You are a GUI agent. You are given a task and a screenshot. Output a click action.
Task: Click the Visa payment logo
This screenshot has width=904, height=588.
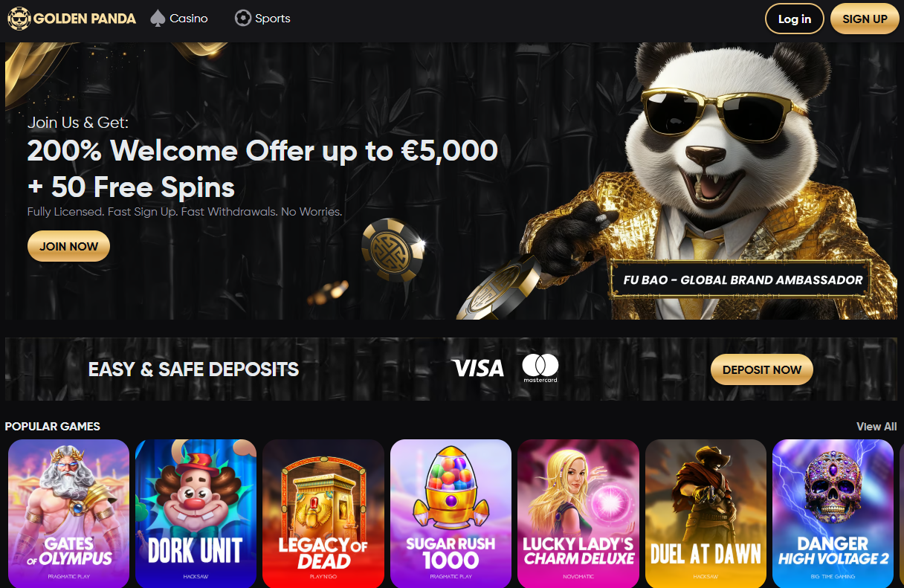(477, 369)
